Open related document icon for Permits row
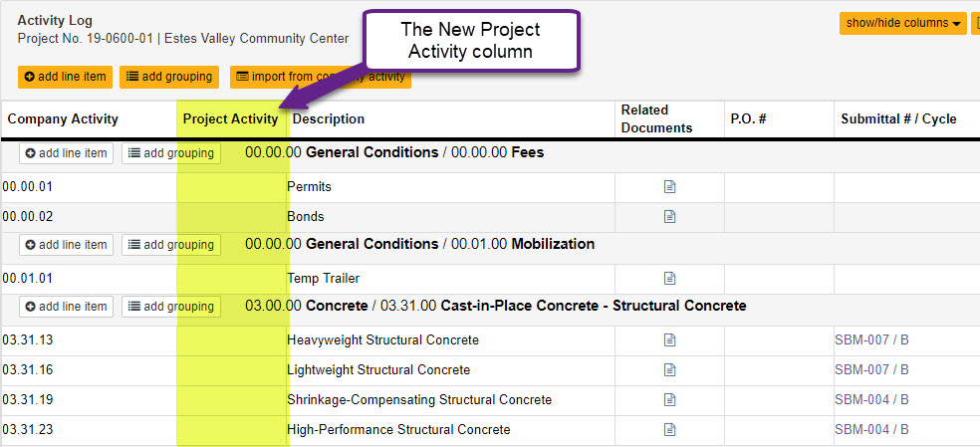 pyautogui.click(x=670, y=186)
